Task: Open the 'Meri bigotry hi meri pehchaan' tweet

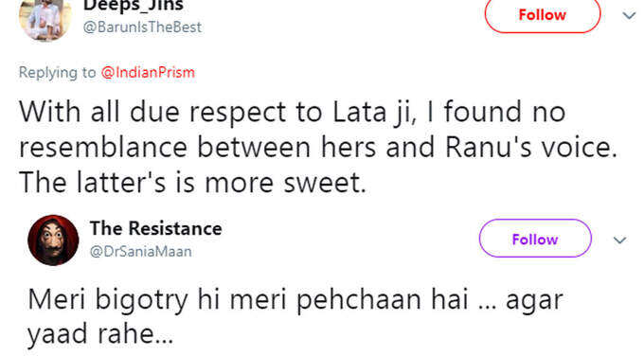Action: point(295,300)
